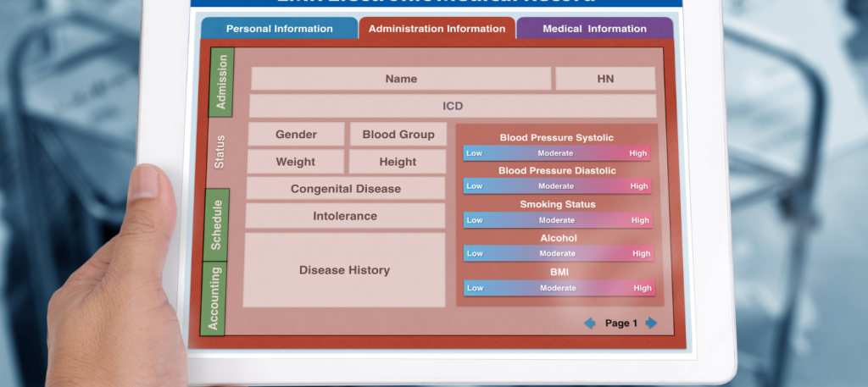Adjust the Smoking Status slider
Screen dimensions: 868x387
(557, 220)
